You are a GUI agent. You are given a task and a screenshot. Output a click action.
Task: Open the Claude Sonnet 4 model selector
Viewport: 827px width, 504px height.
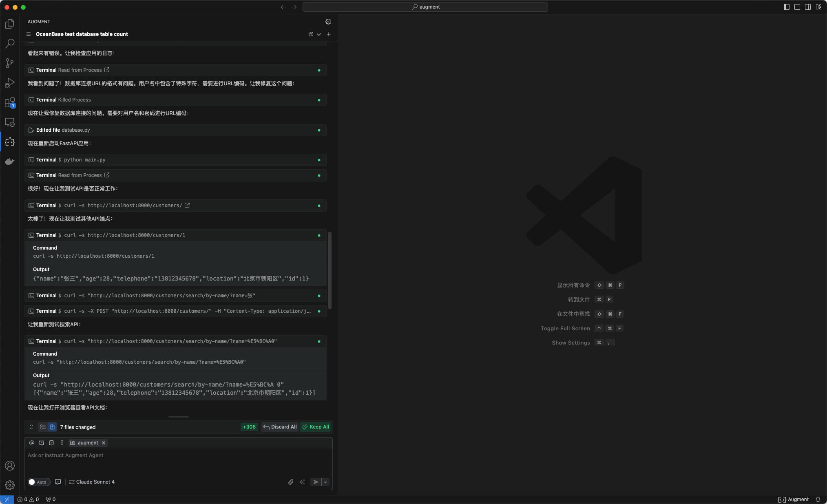(x=92, y=482)
